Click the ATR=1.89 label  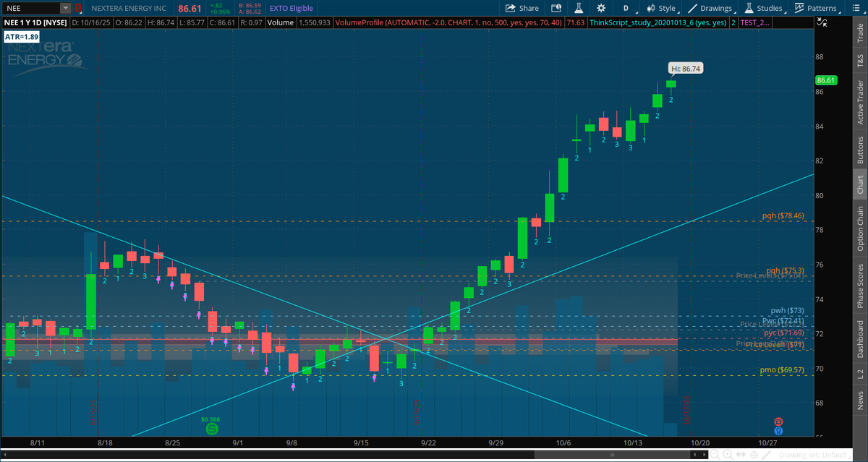coord(22,35)
